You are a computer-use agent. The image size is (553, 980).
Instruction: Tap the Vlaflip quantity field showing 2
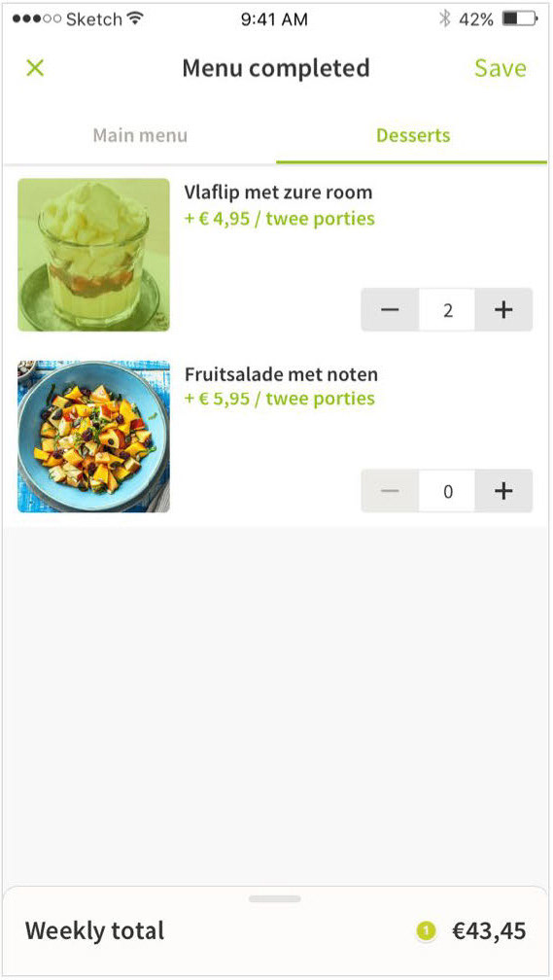tap(447, 310)
